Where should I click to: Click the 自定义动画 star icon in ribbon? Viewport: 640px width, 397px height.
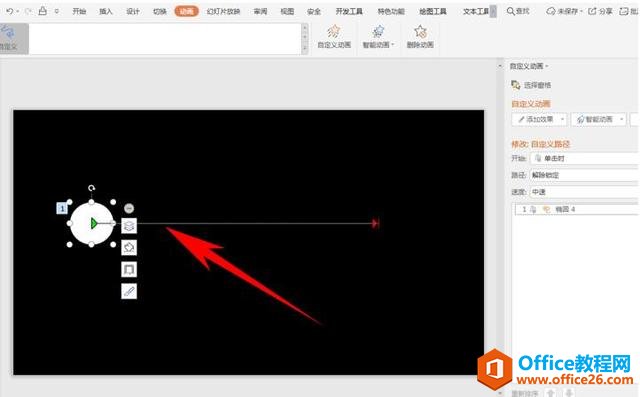click(334, 31)
